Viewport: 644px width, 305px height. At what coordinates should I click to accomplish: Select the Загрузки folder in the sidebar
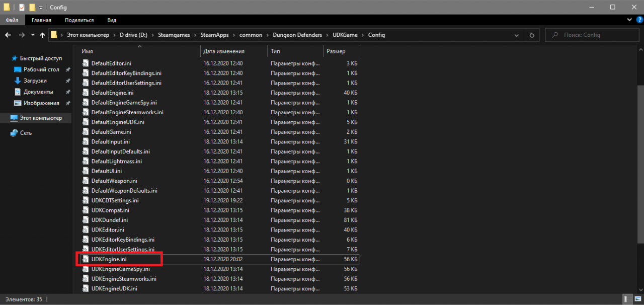[35, 81]
